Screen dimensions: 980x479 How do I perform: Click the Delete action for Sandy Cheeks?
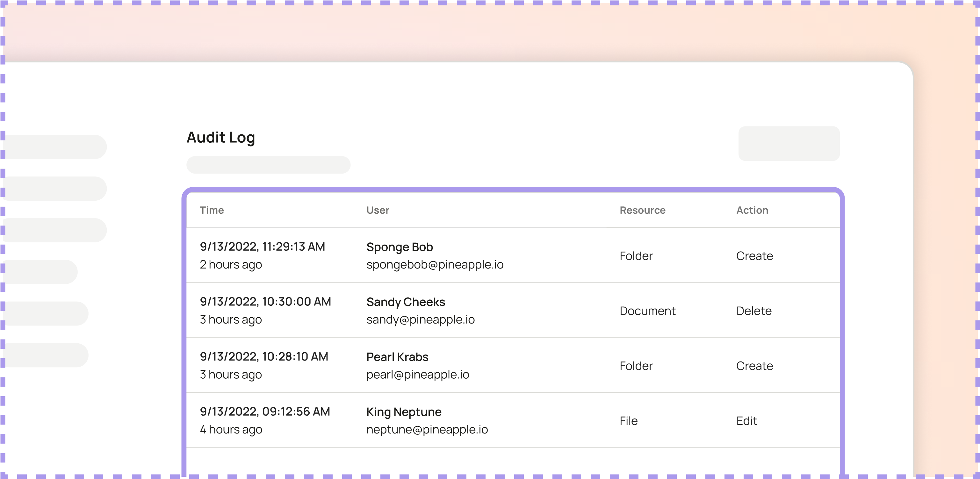(753, 311)
